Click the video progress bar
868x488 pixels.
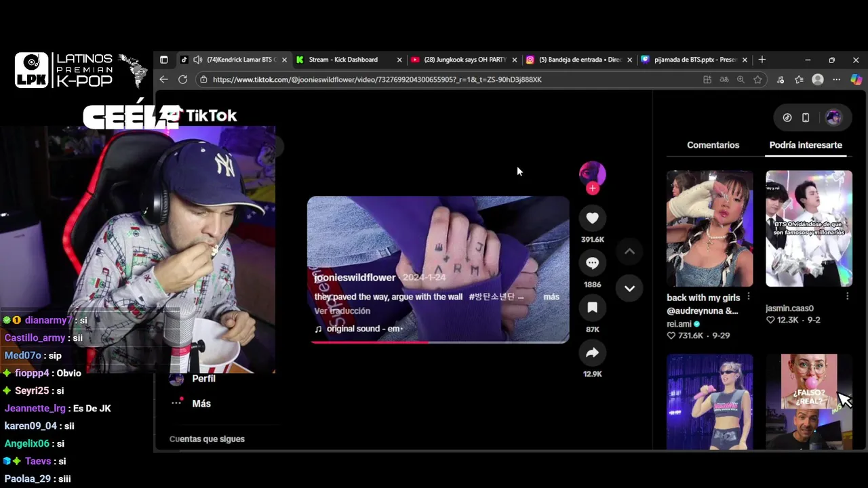click(439, 342)
